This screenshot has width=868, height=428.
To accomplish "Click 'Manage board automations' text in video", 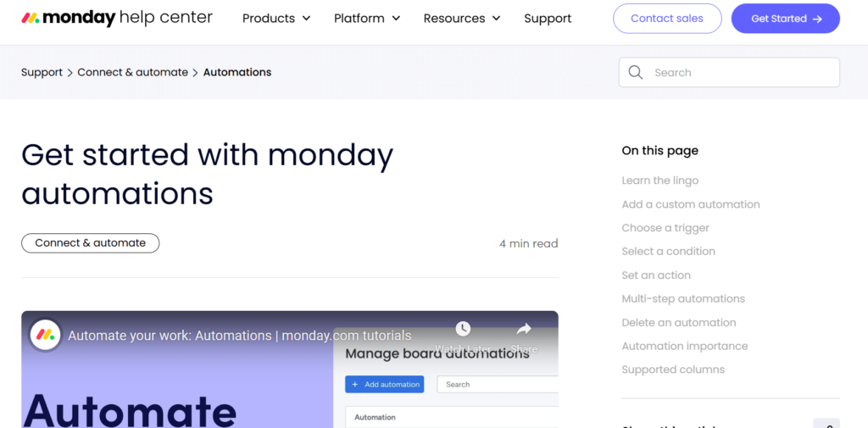I will click(x=437, y=353).
